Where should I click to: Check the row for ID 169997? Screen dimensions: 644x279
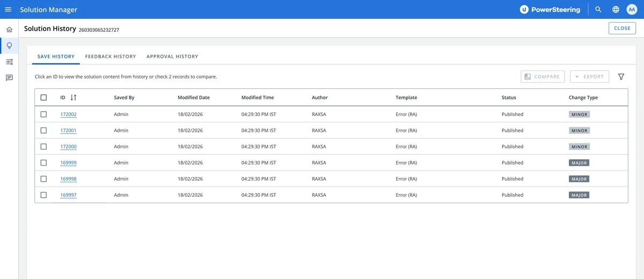43,195
